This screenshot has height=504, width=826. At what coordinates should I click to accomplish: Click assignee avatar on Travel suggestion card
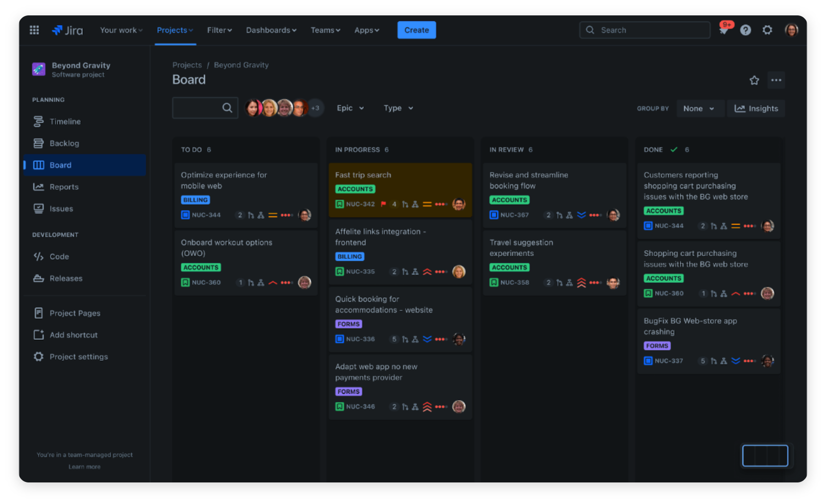tap(613, 283)
